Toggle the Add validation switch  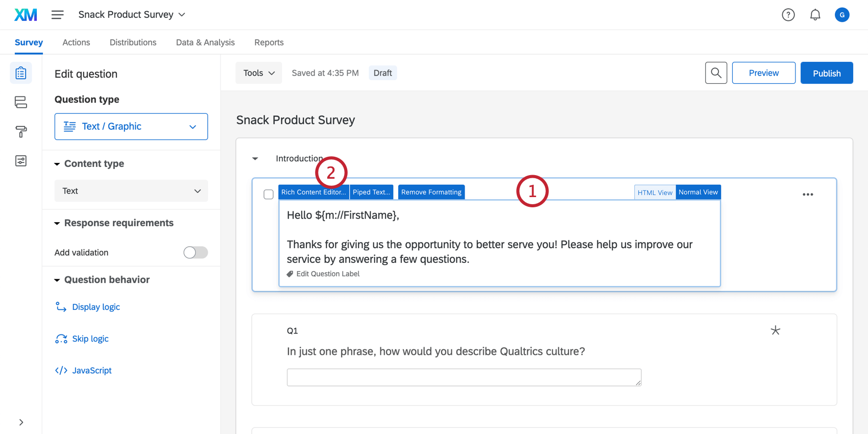click(x=196, y=252)
